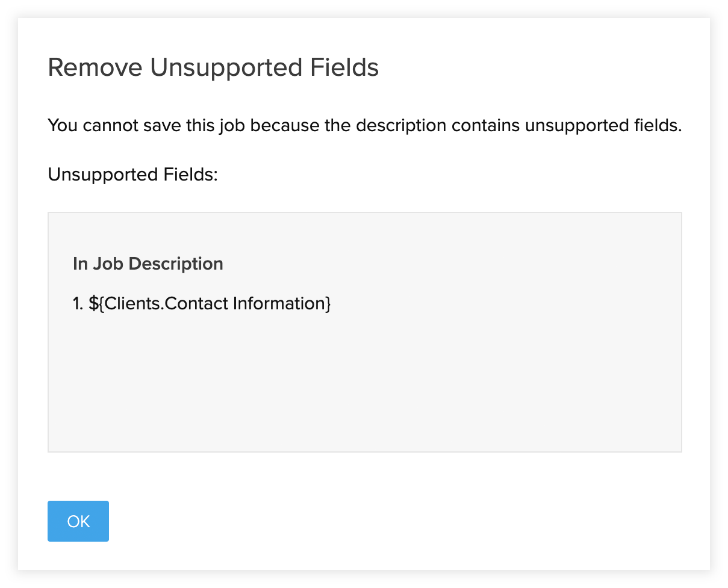Click the 'Unsupported Fields:' label
Image resolution: width=728 pixels, height=588 pixels.
point(132,175)
